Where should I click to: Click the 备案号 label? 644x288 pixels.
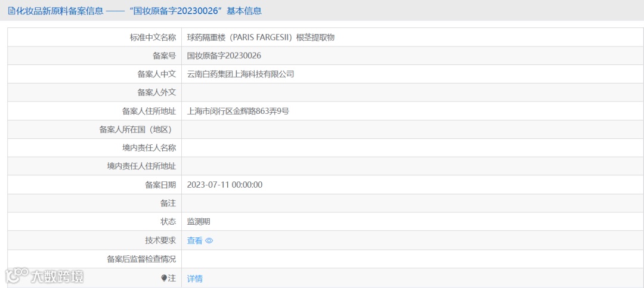[x=165, y=56]
